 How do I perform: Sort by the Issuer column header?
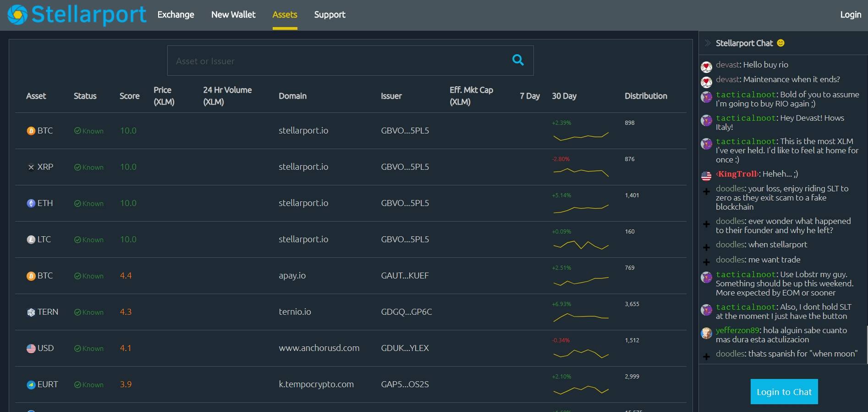coord(391,96)
